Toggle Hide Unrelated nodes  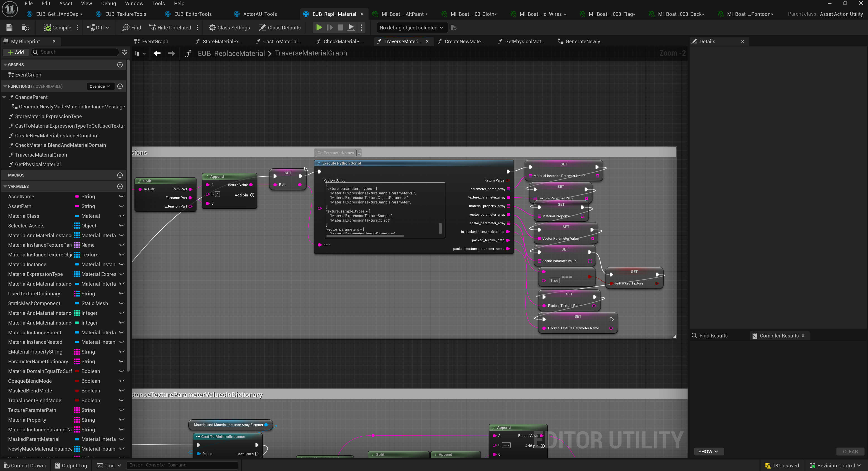(170, 28)
